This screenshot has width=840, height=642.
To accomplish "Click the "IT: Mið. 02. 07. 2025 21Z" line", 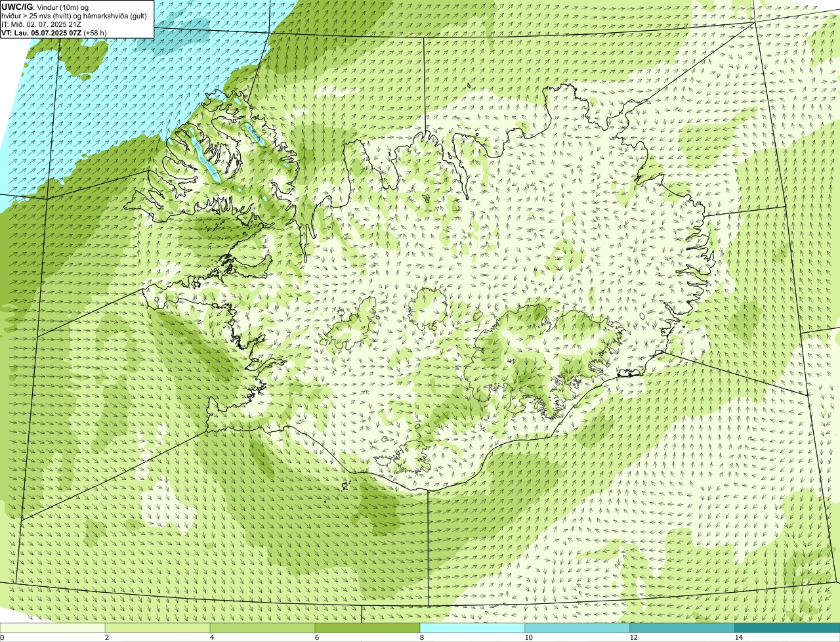I will (x=41, y=24).
